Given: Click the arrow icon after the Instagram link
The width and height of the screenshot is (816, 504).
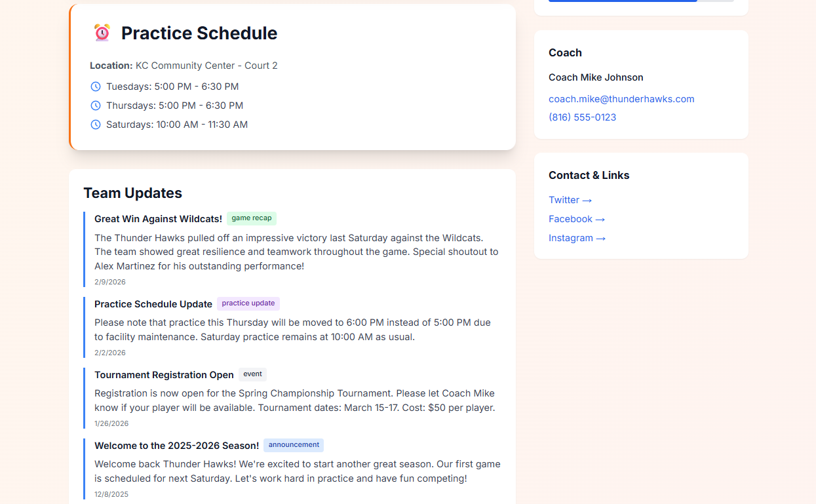Looking at the screenshot, I should [600, 238].
